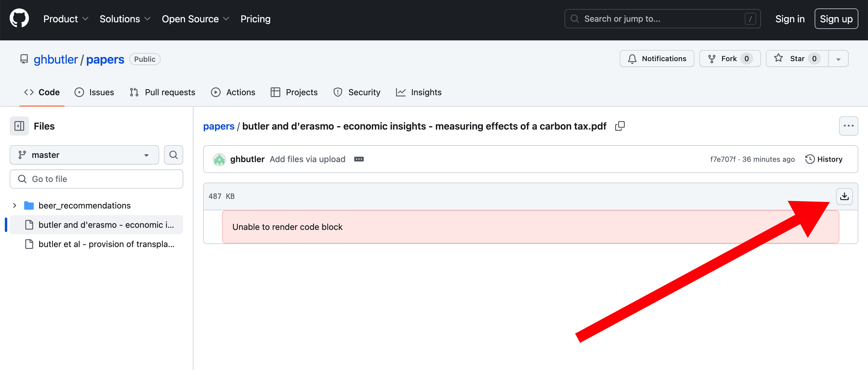Open the Notifications bell button
The height and width of the screenshot is (370, 868).
coord(656,59)
